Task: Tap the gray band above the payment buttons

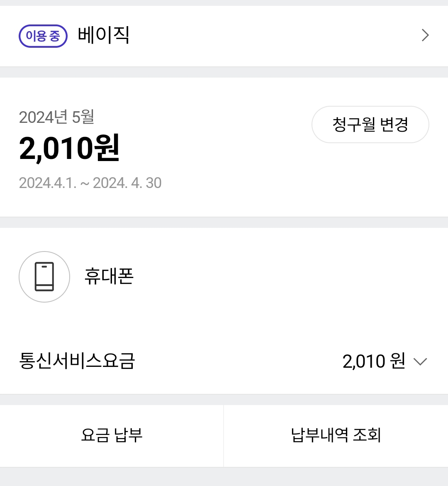Action: point(224,400)
